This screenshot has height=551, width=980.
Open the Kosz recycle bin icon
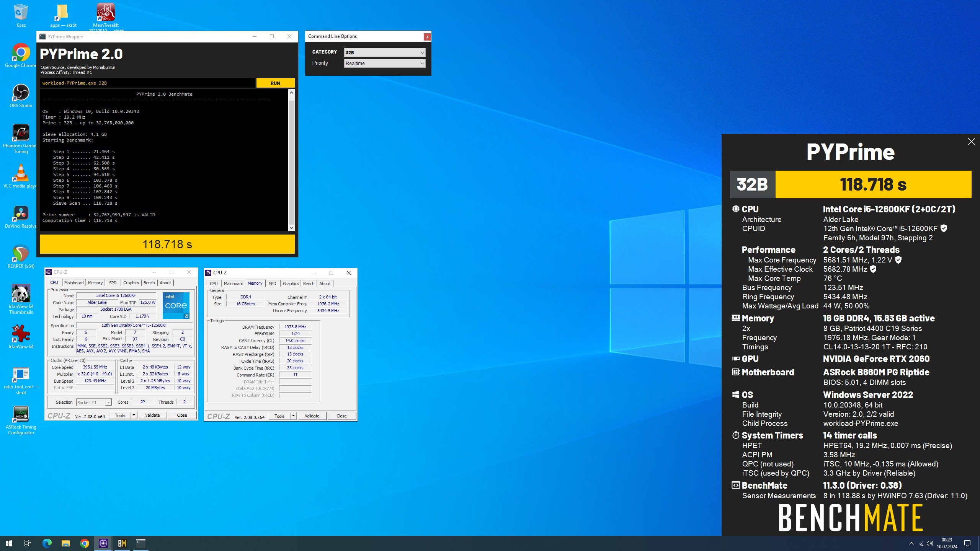coord(21,15)
